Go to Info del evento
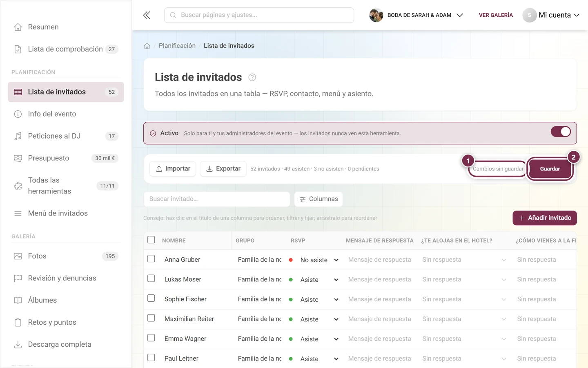The height and width of the screenshot is (368, 588). [66, 114]
